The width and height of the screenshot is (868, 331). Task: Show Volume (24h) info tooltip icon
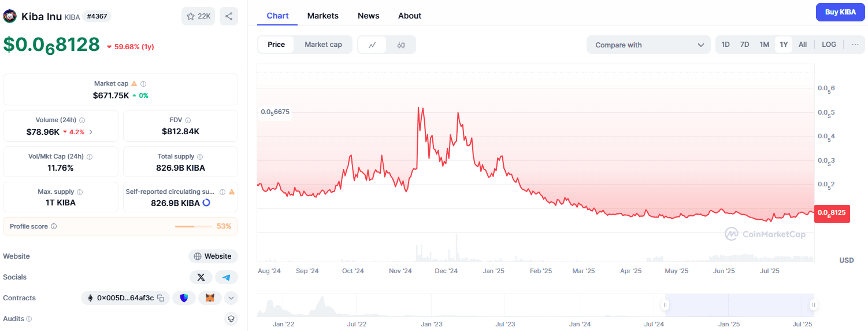click(x=82, y=120)
